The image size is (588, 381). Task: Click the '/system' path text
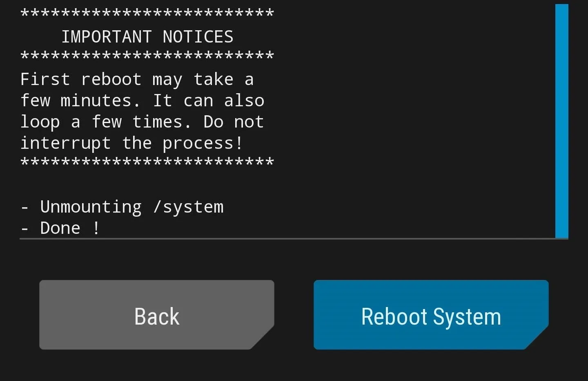[x=188, y=208]
